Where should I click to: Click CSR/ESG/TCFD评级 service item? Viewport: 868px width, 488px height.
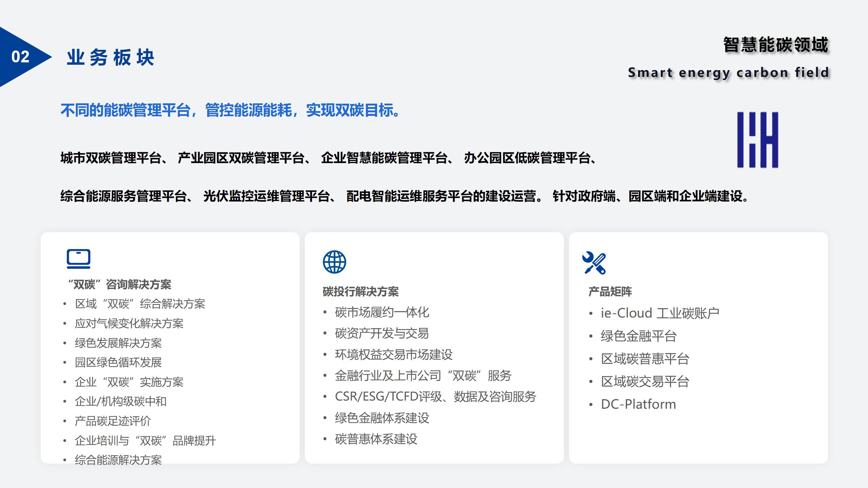(435, 396)
